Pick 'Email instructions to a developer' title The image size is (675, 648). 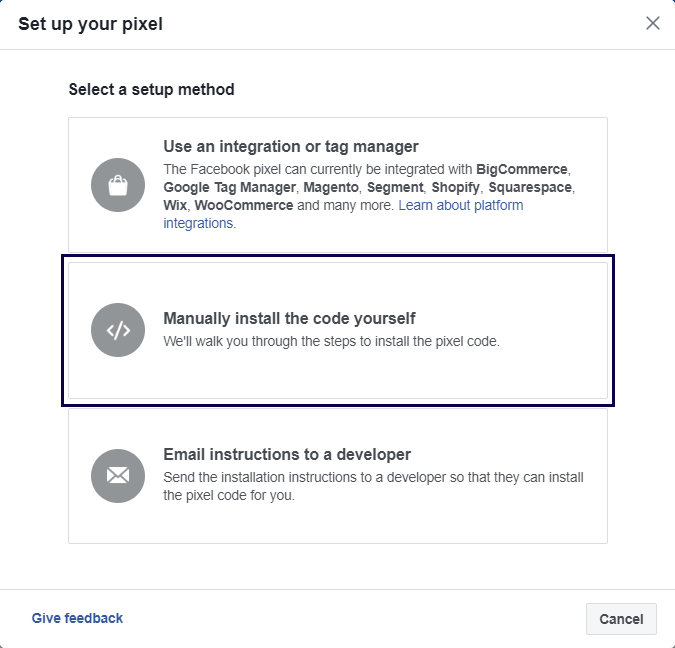(287, 454)
